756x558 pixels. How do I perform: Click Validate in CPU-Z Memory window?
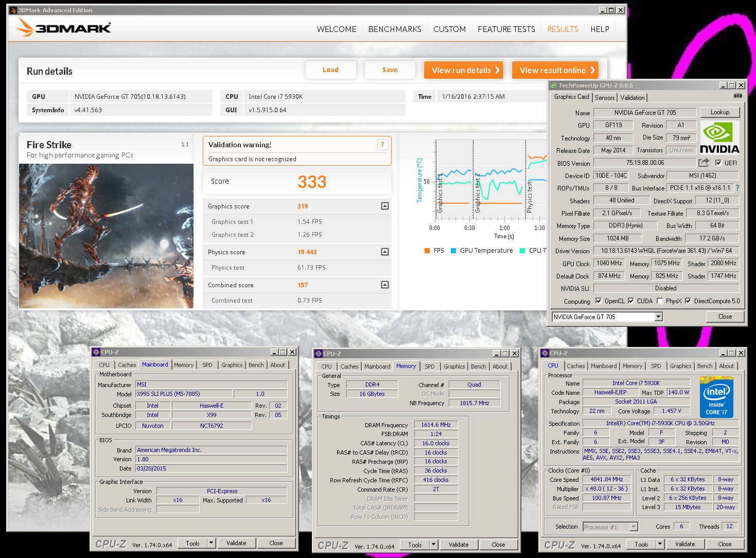pyautogui.click(x=458, y=545)
